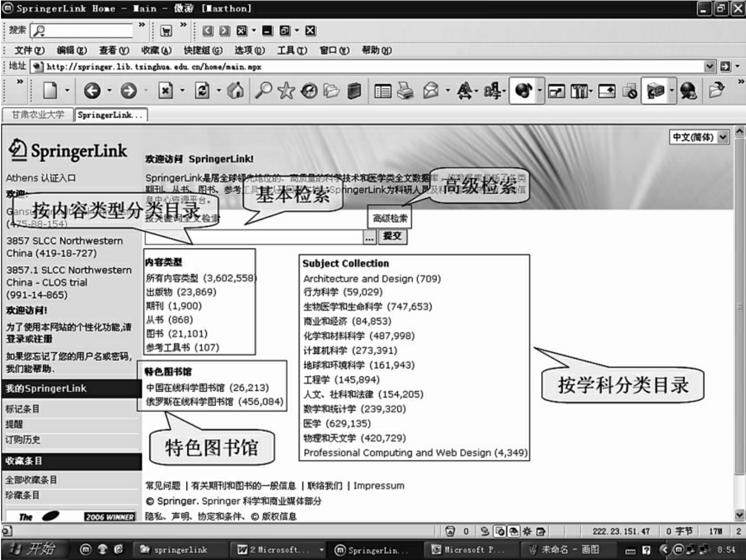This screenshot has width=746, height=560.
Task: Click the Maxthon icon in the quick launch
Action: point(86,549)
